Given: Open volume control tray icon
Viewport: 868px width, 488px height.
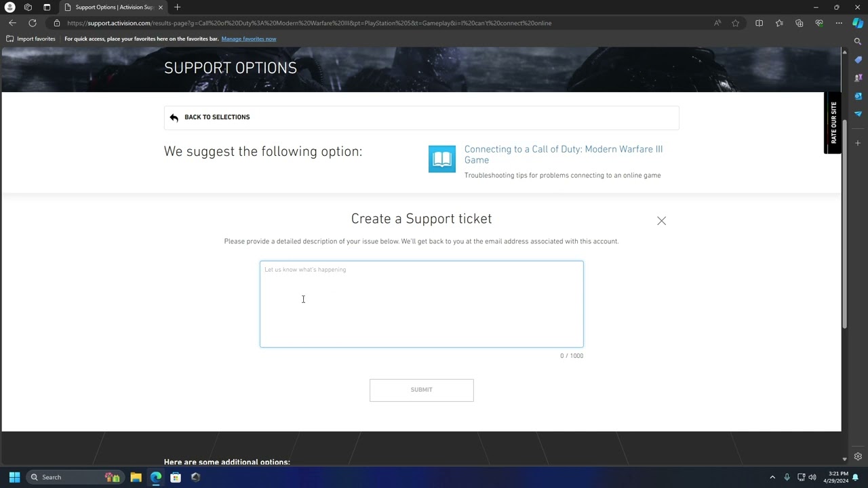Looking at the screenshot, I should coord(812,477).
